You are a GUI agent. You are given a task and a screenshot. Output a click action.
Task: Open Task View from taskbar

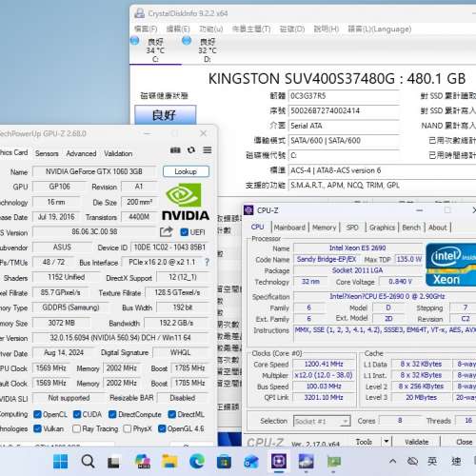[113, 462]
